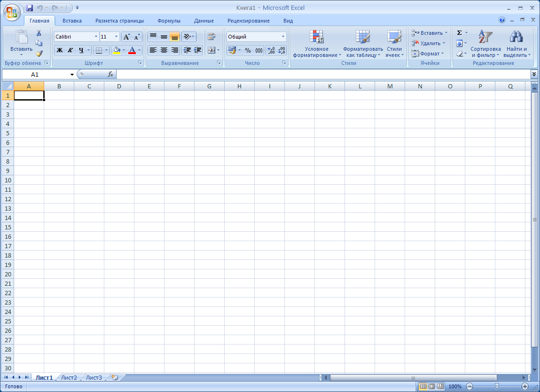Save the workbook using the floppy disk icon

tap(30, 8)
